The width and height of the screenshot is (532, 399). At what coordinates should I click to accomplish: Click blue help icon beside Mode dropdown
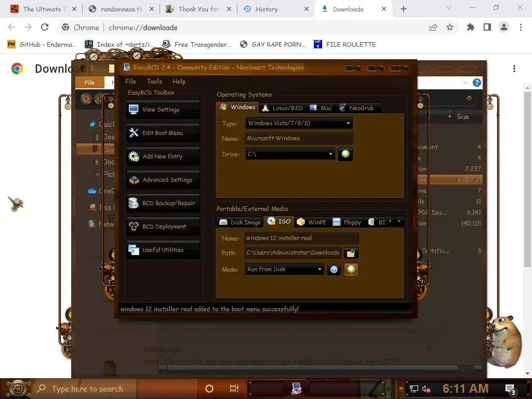point(334,270)
